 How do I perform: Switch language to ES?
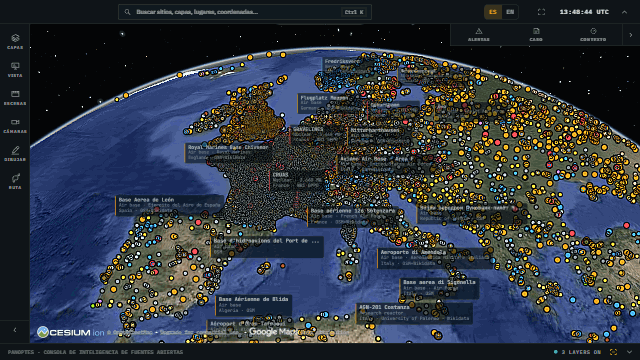pyautogui.click(x=493, y=12)
